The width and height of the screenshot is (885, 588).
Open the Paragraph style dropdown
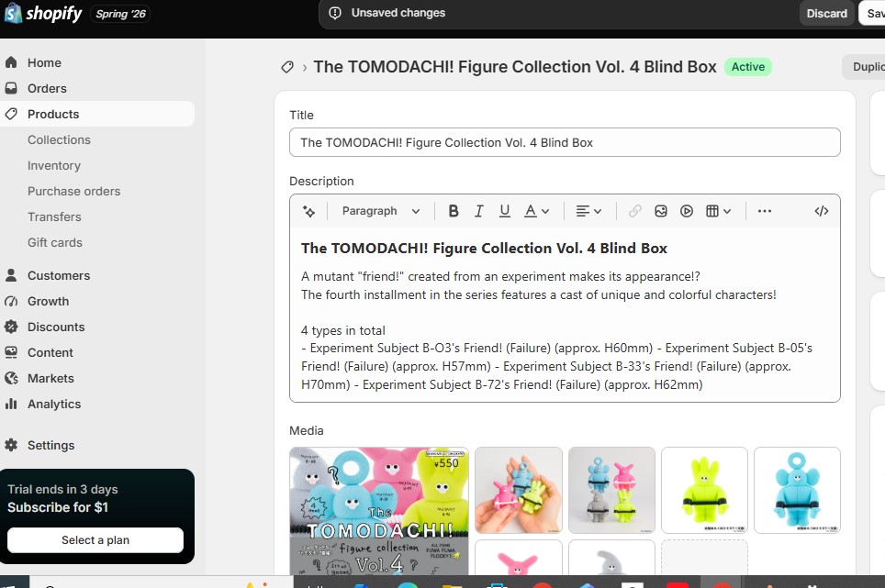pos(381,211)
